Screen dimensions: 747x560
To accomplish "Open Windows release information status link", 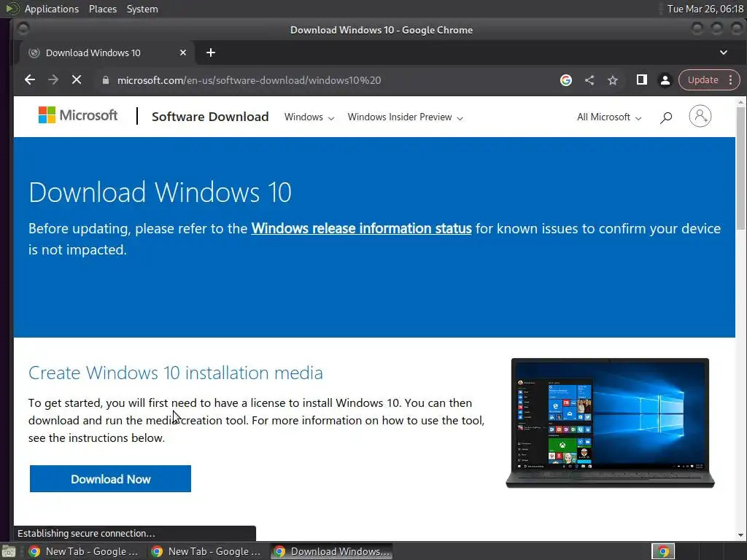I will 361,228.
